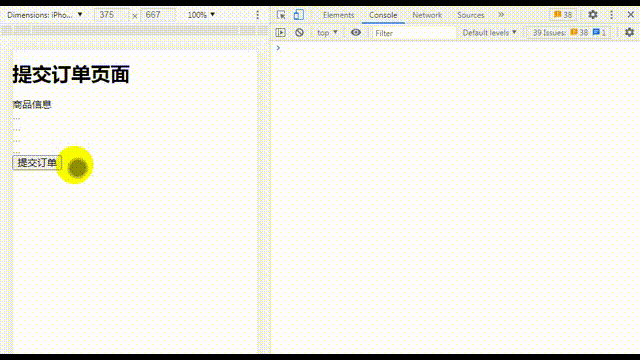Open the Default levels dropdown
The height and width of the screenshot is (360, 640).
[x=489, y=33]
